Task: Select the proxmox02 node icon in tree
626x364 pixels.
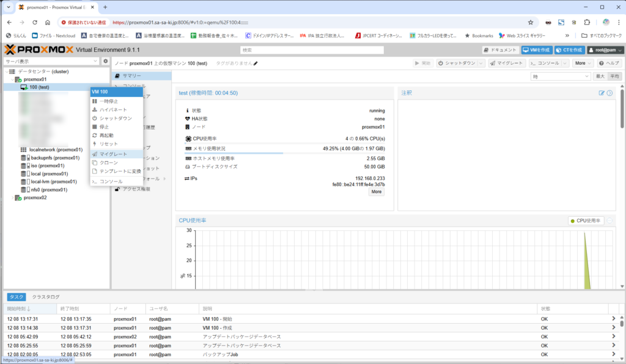Action: [18, 197]
